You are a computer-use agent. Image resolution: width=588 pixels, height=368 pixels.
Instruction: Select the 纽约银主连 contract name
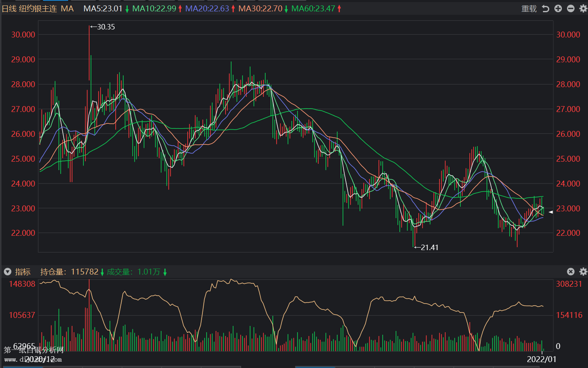pos(38,8)
